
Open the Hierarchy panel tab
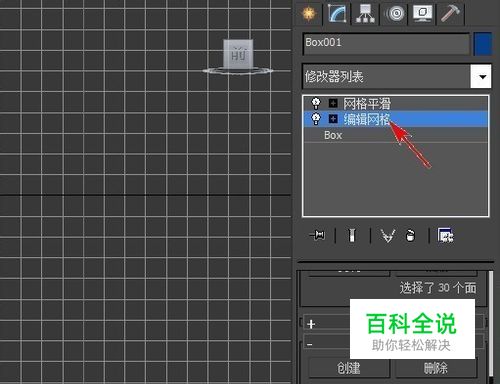click(366, 14)
